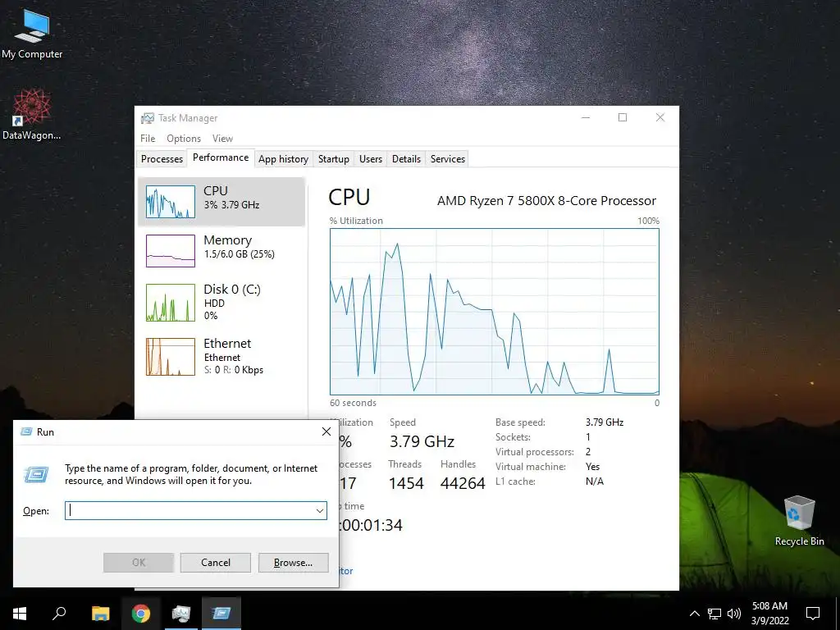The width and height of the screenshot is (840, 630).
Task: Close the Run dialog
Action: click(x=326, y=431)
